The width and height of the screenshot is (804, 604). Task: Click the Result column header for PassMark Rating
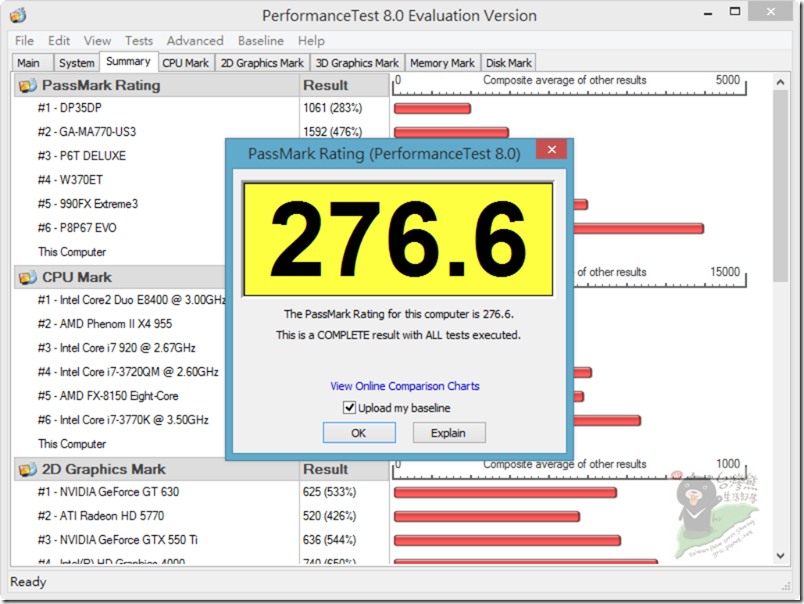point(344,85)
